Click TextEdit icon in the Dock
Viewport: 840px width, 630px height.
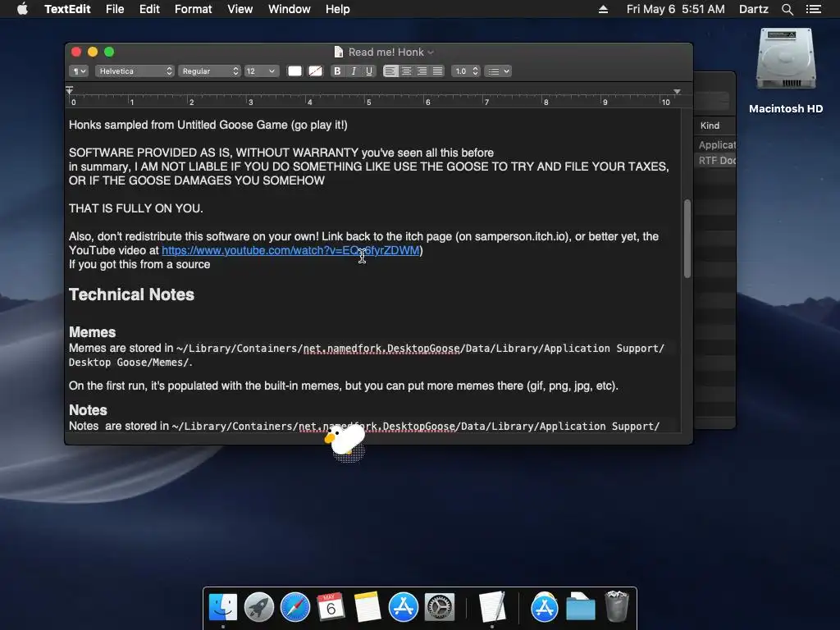coord(492,608)
